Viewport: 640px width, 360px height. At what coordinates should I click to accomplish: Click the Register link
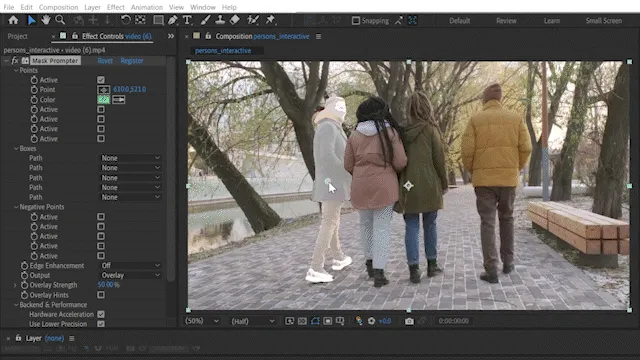pos(132,60)
